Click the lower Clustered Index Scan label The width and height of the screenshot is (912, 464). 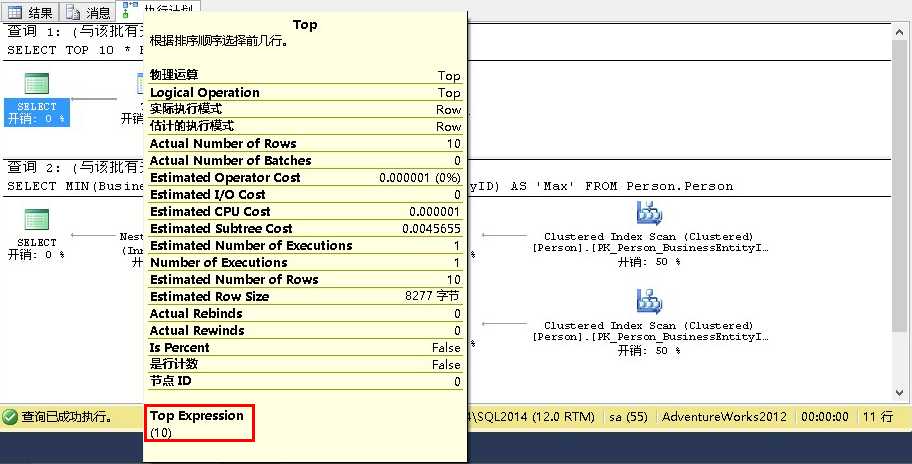(649, 326)
